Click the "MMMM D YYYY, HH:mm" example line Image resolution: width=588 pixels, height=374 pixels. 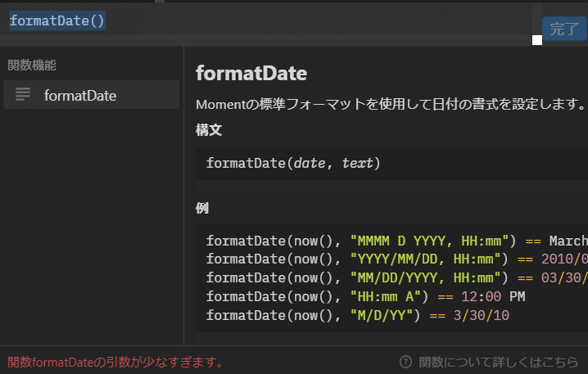pos(396,241)
